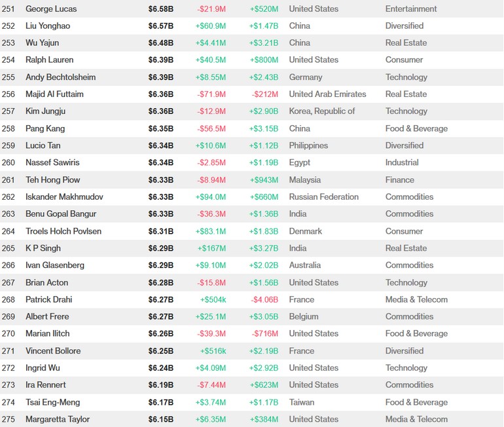
Task: Open Vincent Bollore's profile
Action: click(x=53, y=350)
